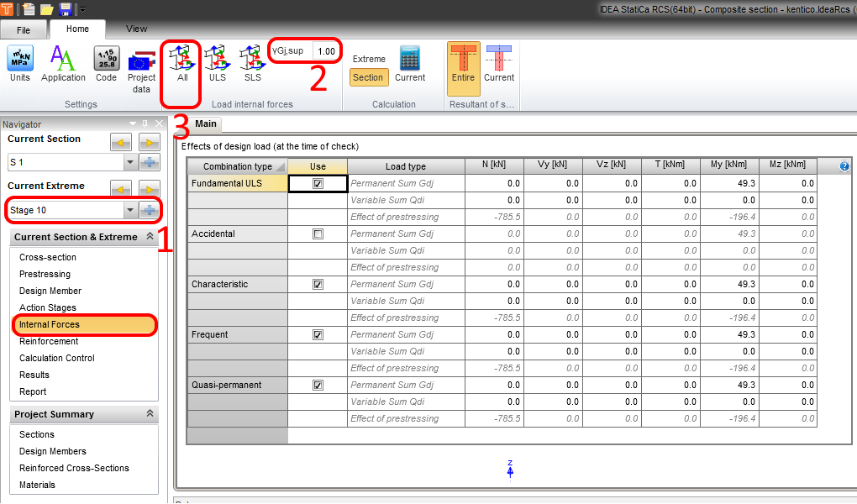
Task: Switch to the View ribbon tab
Action: pos(136,29)
